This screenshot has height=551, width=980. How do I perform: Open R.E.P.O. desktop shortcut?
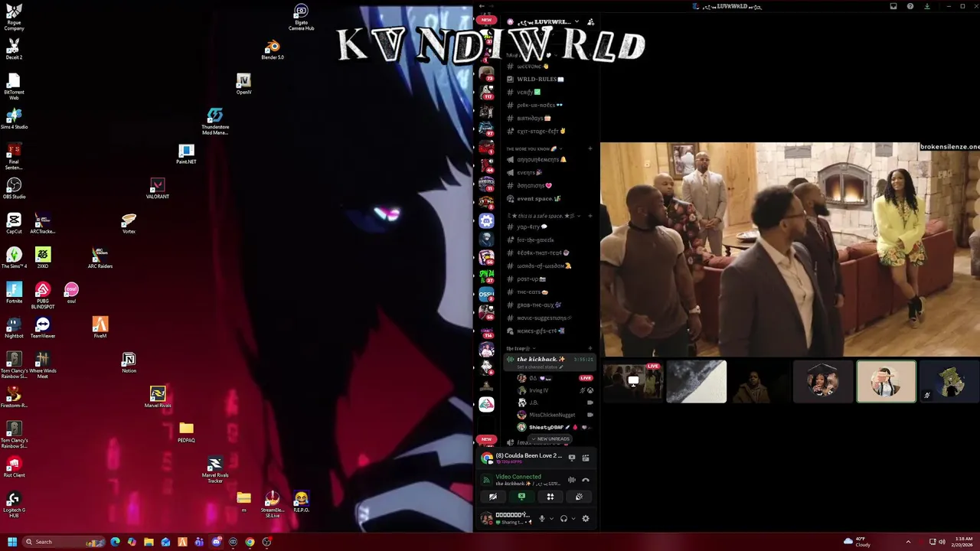[x=301, y=502]
